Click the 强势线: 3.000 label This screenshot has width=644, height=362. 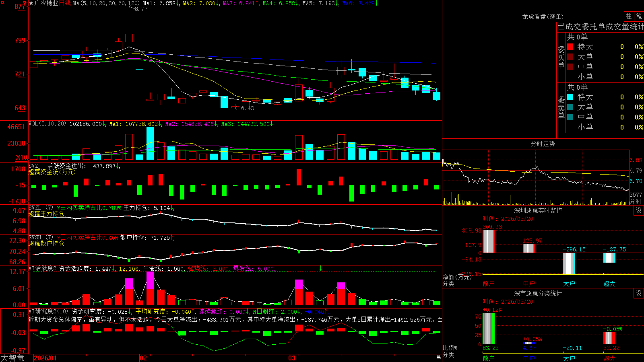(x=209, y=268)
